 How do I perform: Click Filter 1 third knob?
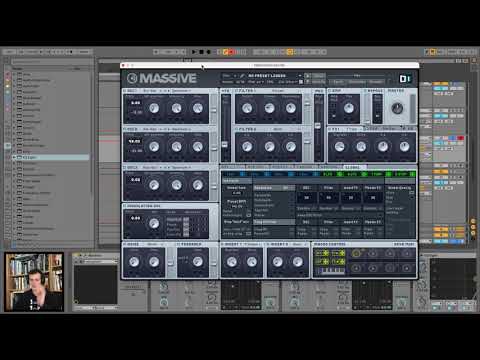tap(291, 108)
